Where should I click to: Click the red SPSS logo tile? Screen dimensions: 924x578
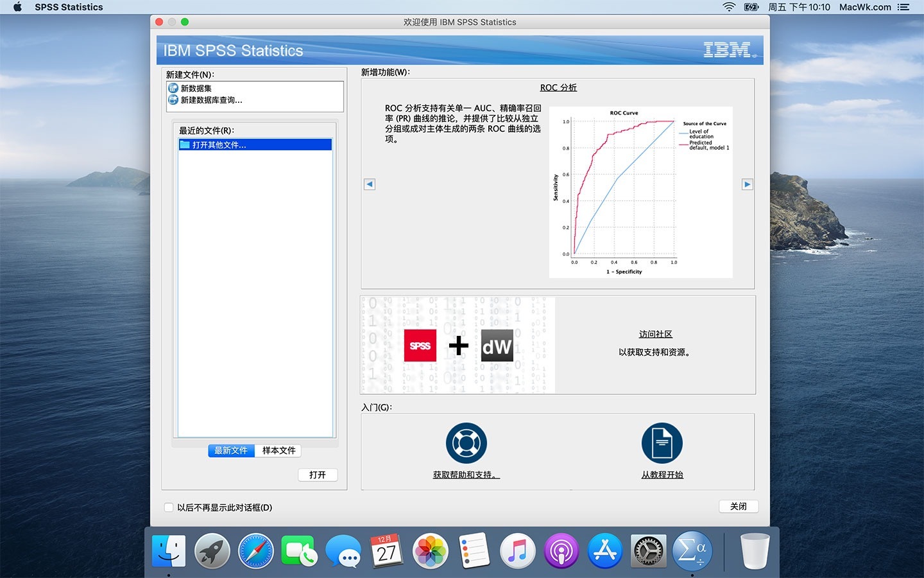(x=420, y=346)
